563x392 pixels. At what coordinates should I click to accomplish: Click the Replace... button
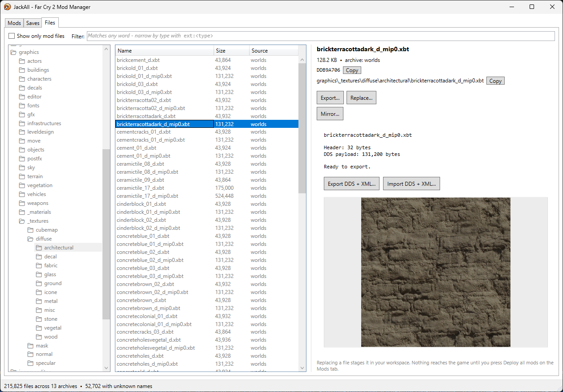(x=361, y=98)
